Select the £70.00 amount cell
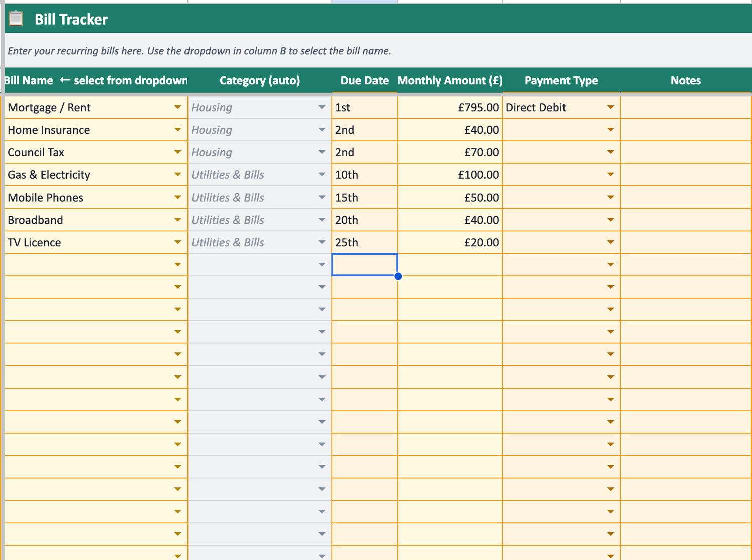The width and height of the screenshot is (752, 560). [450, 152]
